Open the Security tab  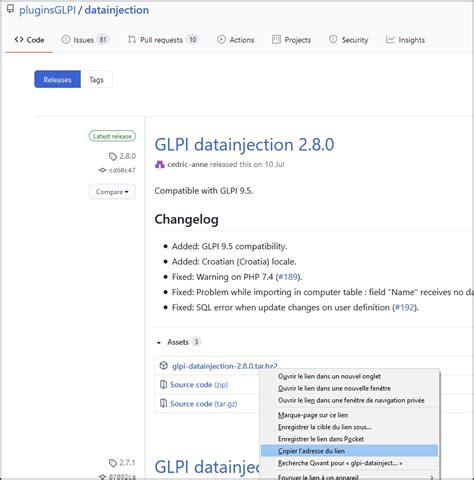tap(349, 40)
